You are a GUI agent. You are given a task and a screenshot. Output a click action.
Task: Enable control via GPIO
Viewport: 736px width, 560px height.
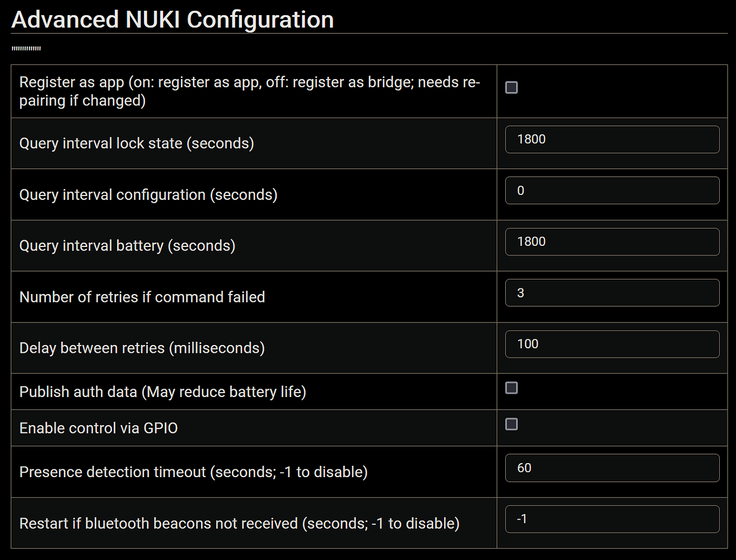coord(511,424)
